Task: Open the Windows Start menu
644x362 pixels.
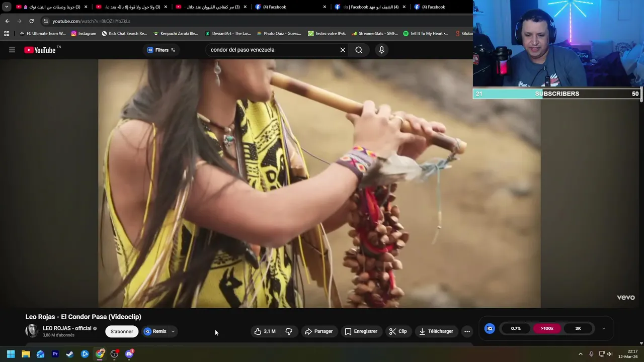Action: pyautogui.click(x=11, y=354)
